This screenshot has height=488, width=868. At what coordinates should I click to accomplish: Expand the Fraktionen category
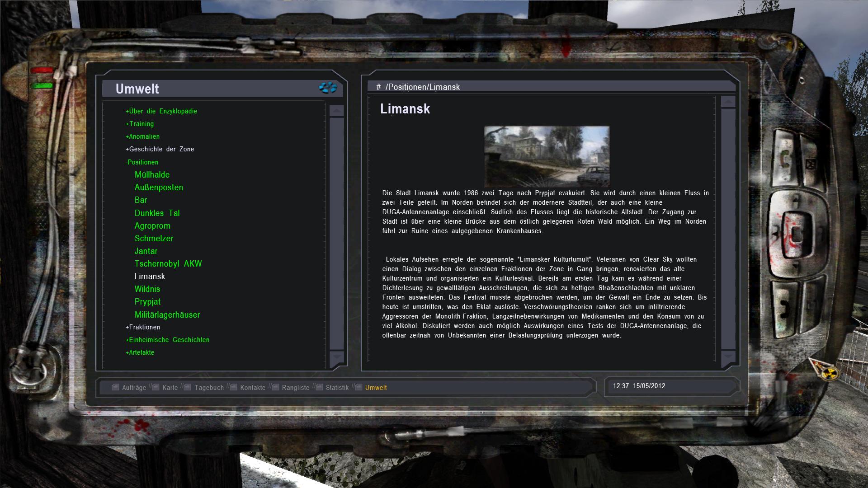[x=143, y=327]
